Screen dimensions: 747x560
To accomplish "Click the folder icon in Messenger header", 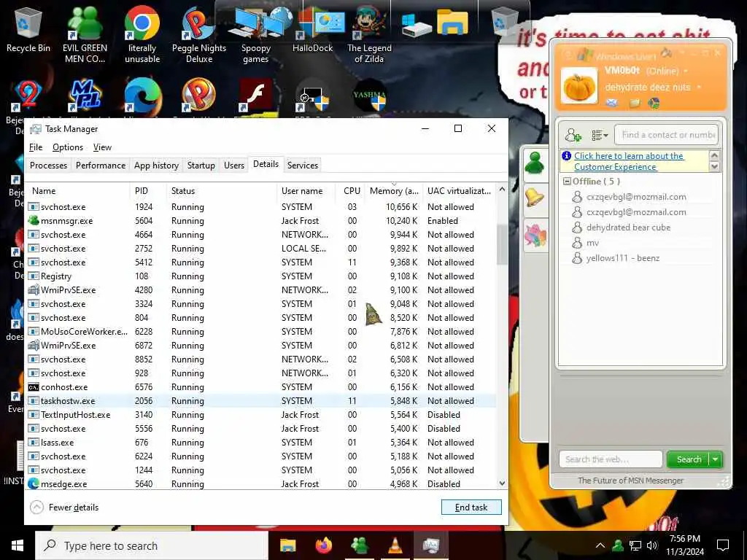I will tap(635, 103).
